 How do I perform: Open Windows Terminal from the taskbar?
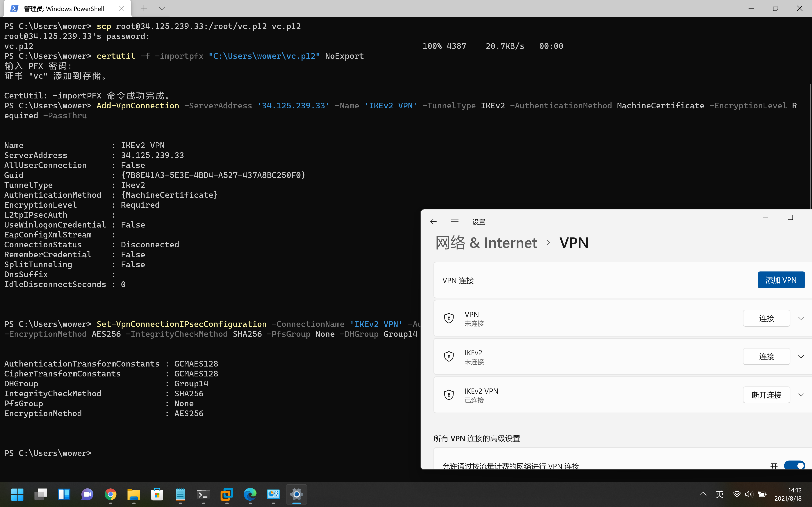tap(203, 495)
